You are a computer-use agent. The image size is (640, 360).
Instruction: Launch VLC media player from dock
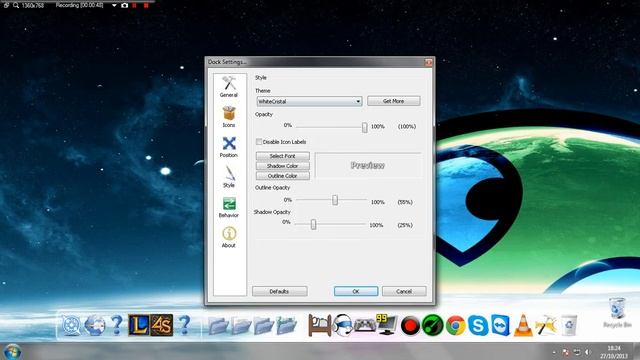[x=523, y=326]
